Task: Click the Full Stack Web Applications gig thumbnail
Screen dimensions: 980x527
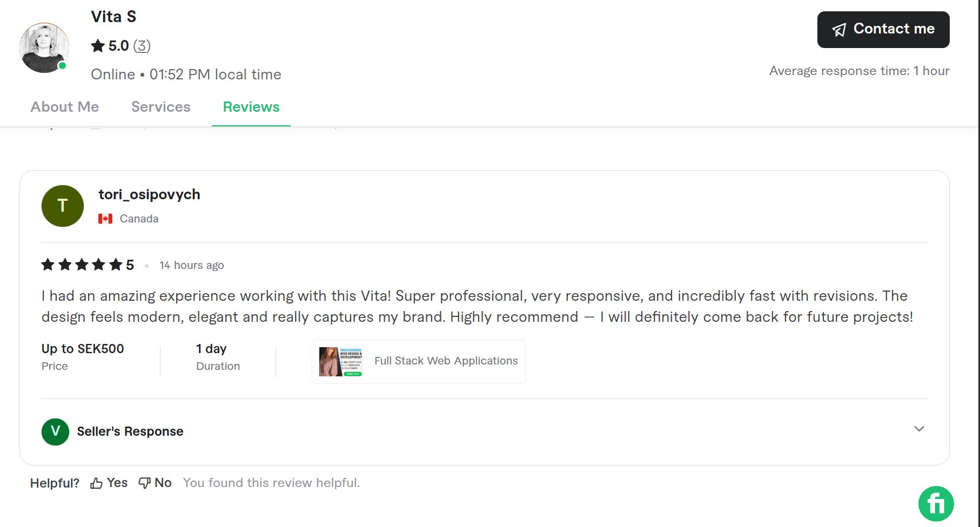Action: point(341,362)
